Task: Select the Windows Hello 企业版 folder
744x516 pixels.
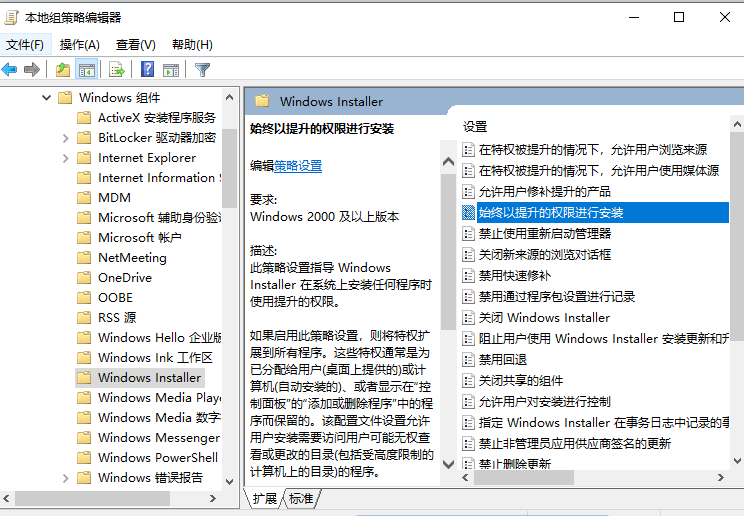Action: click(149, 338)
